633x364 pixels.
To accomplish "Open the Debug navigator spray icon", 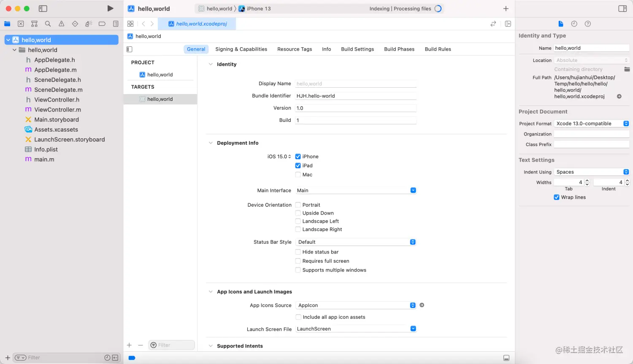I will coord(88,24).
